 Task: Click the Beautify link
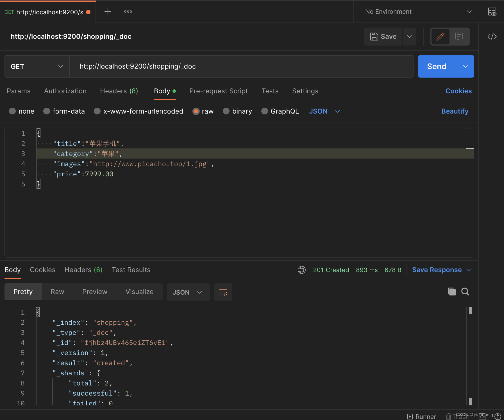[455, 111]
